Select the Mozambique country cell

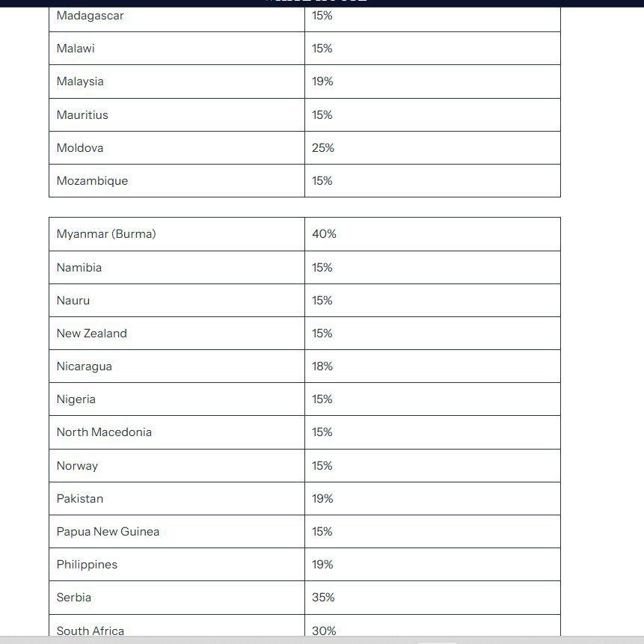coord(92,181)
